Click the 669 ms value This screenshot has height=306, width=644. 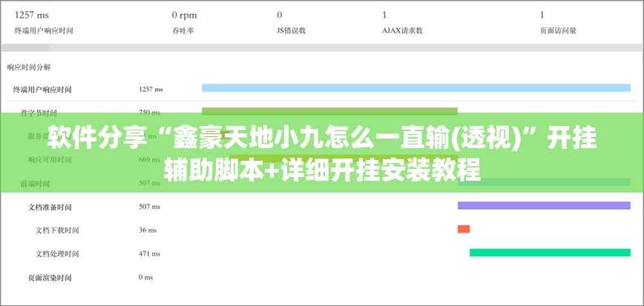150,159
